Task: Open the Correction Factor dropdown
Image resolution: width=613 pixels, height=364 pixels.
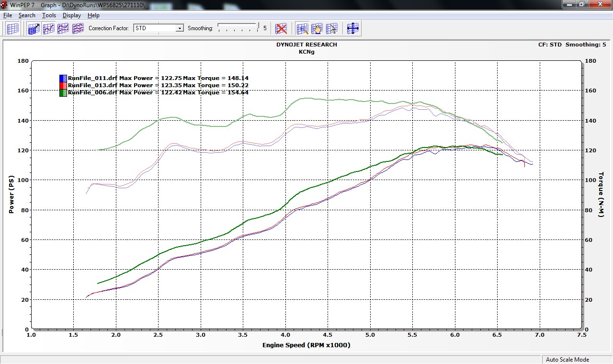Action: point(179,28)
